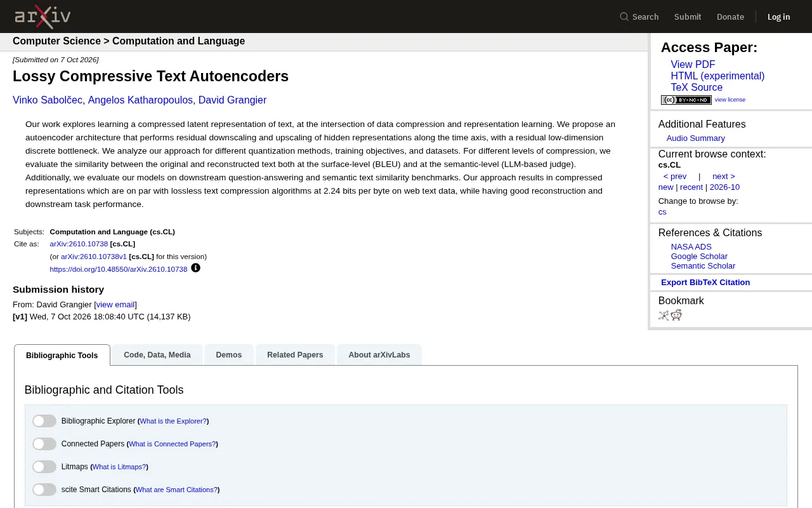Open 'What is Connected Papers?' link

(x=173, y=444)
